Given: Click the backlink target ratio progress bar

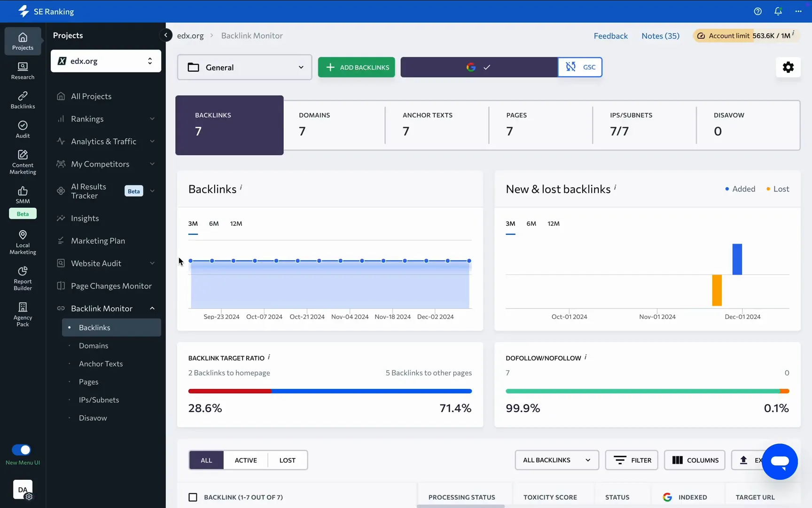Looking at the screenshot, I should pos(329,391).
